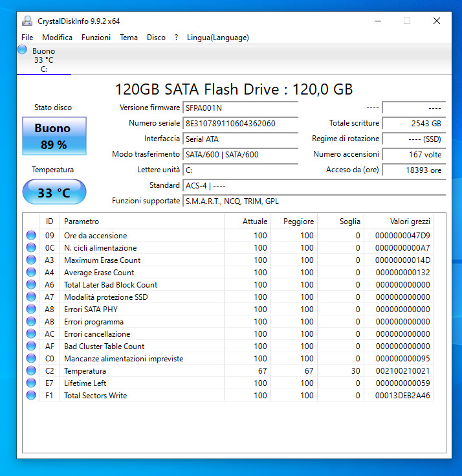
Task: Click the raw value 000000000095
Action: point(402,358)
